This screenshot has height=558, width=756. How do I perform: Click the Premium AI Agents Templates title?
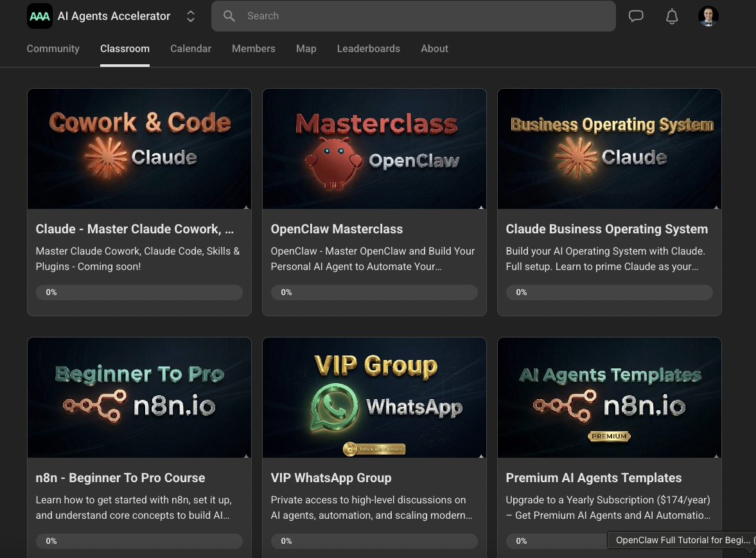pos(593,478)
